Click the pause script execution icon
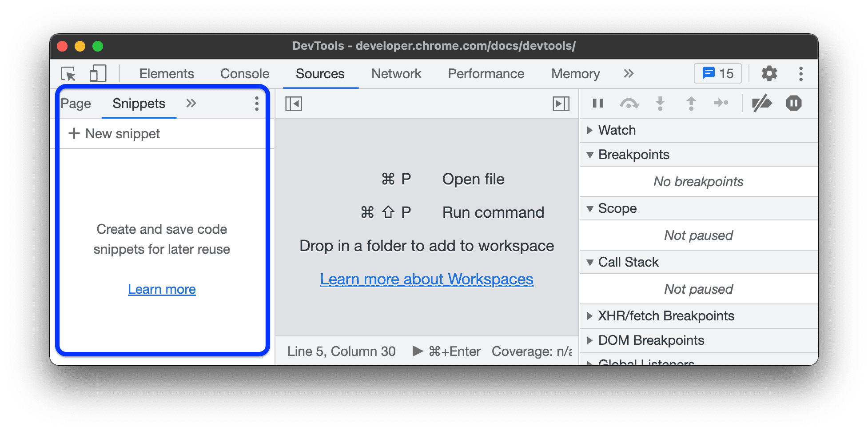Viewport: 868px width, 431px height. [597, 103]
